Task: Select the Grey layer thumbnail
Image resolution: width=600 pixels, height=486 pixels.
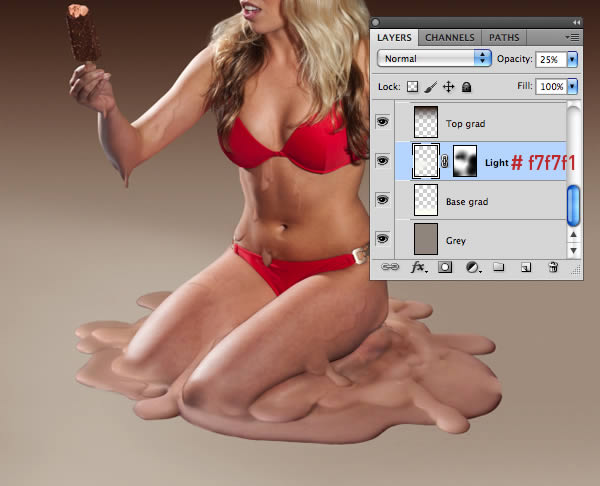Action: pos(426,239)
